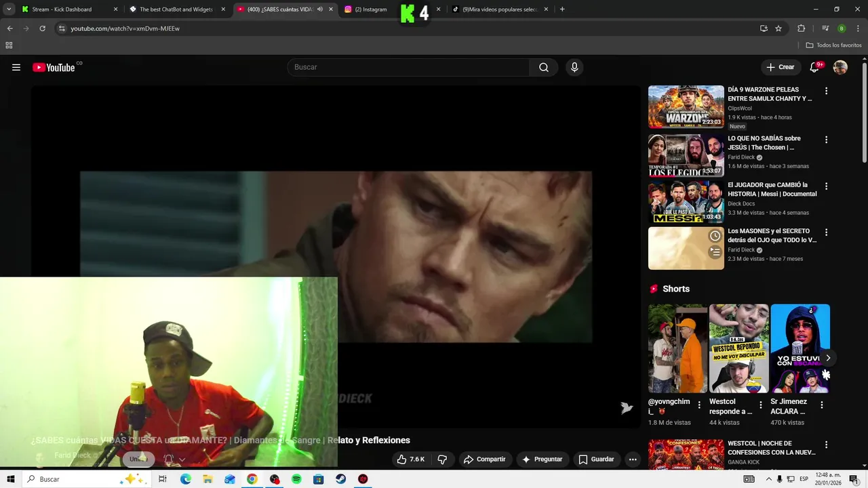Open a new browser tab
868x488 pixels.
coord(562,9)
